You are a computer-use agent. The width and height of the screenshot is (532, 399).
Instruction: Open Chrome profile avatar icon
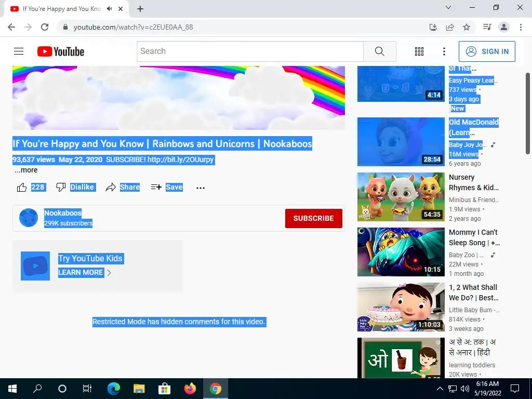pyautogui.click(x=504, y=27)
